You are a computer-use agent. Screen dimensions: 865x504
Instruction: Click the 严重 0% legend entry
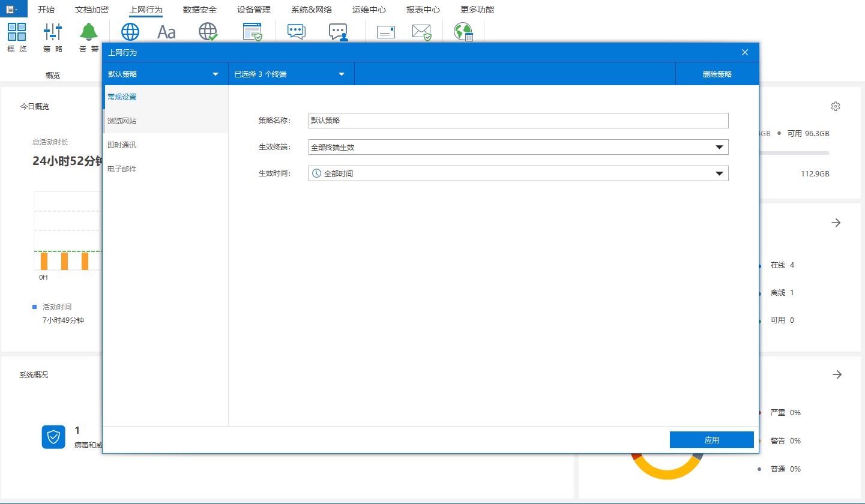click(x=785, y=412)
